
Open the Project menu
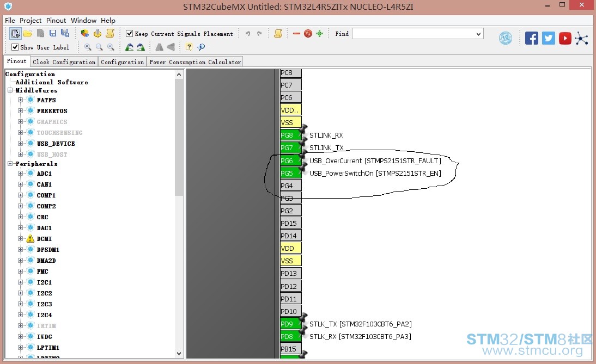pyautogui.click(x=31, y=21)
